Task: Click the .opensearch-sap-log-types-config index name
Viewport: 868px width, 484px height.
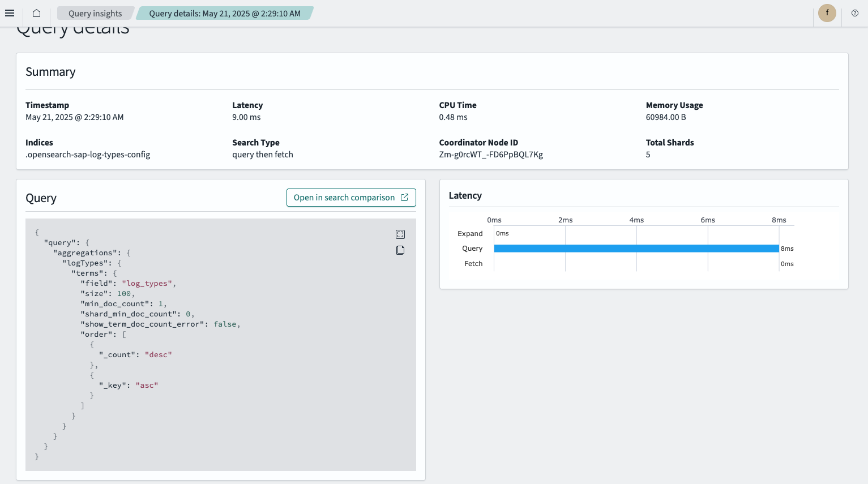Action: [88, 155]
